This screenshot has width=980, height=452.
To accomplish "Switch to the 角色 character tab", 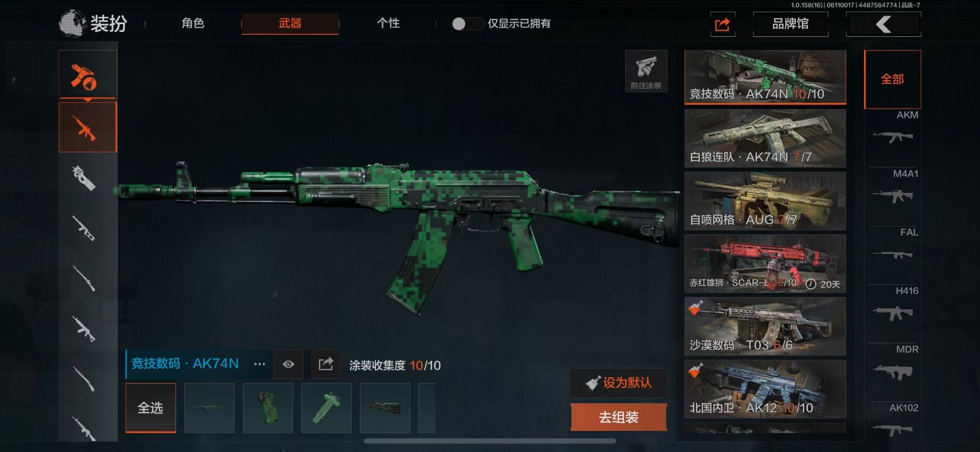I will [x=193, y=23].
